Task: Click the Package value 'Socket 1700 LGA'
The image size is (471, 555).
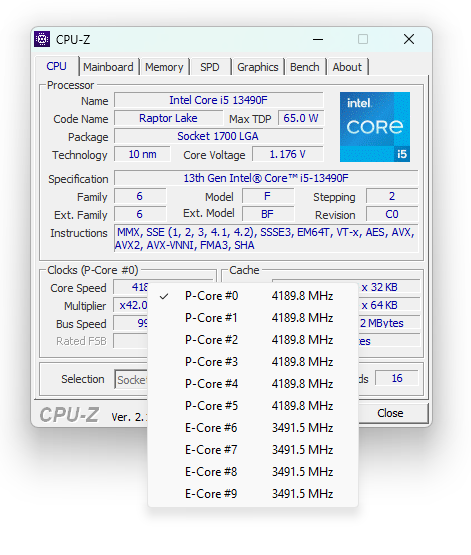Action: click(x=218, y=136)
